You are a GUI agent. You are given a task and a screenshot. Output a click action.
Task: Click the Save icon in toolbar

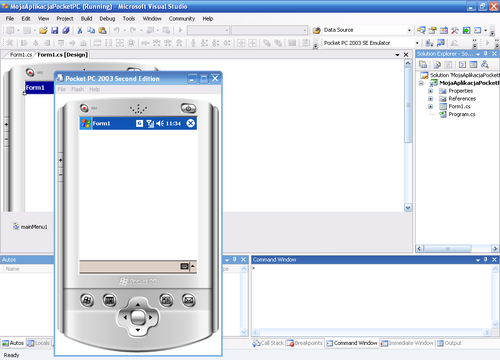tap(55, 30)
